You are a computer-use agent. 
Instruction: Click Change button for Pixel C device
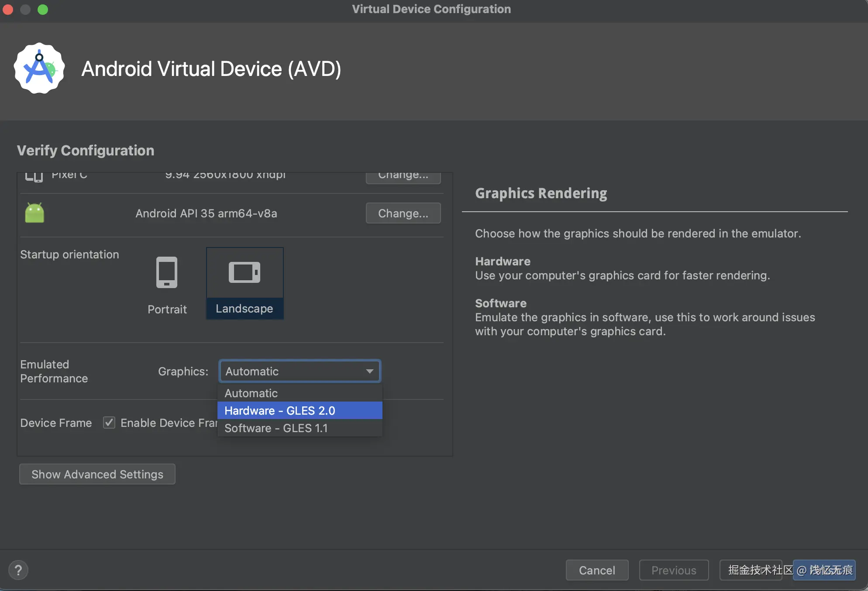(x=403, y=176)
